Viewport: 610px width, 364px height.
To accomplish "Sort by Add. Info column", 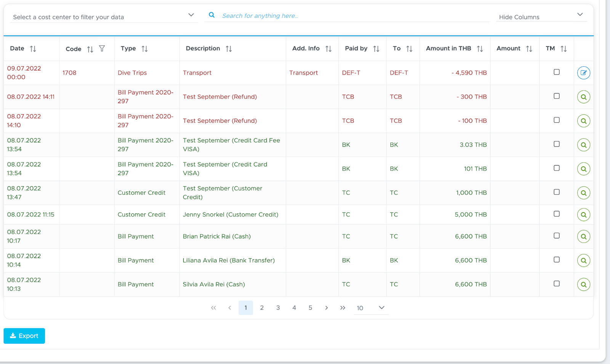I will point(328,49).
